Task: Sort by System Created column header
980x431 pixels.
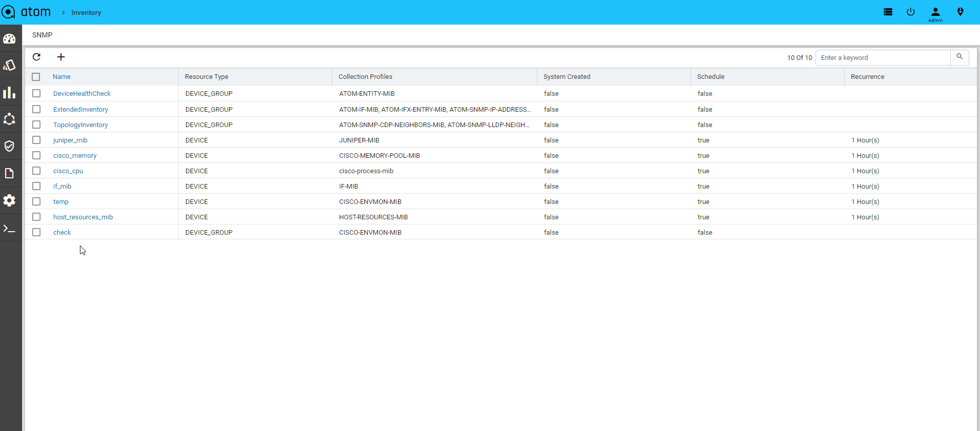Action: (567, 77)
